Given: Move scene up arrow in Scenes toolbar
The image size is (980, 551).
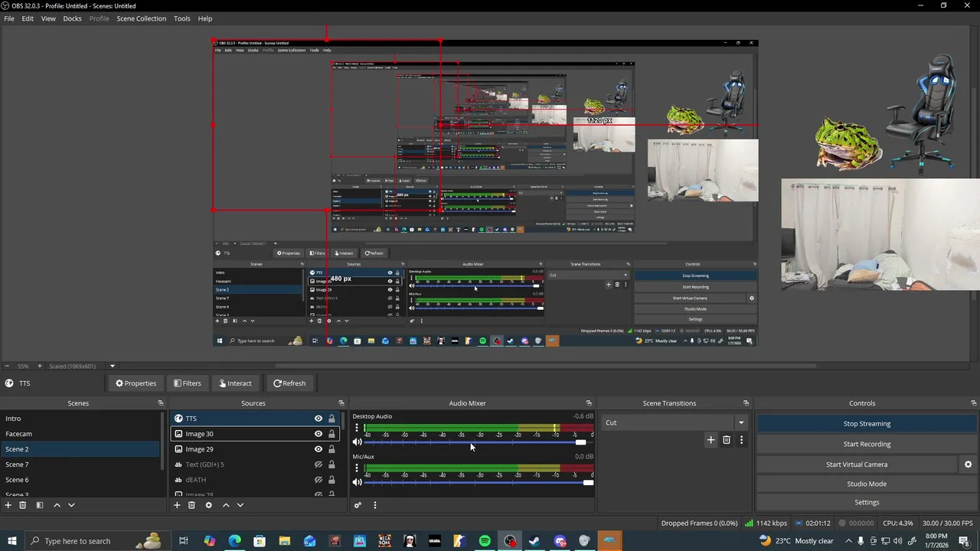Looking at the screenshot, I should (57, 505).
